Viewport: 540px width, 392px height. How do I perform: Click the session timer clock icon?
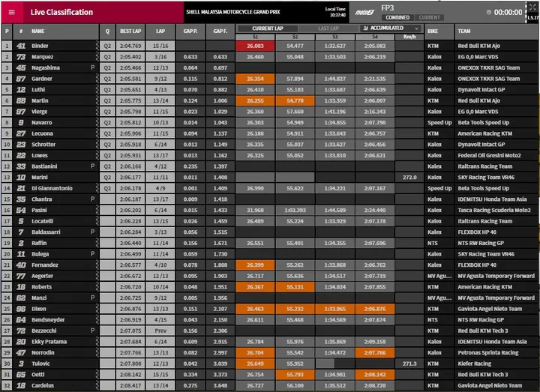pos(489,12)
